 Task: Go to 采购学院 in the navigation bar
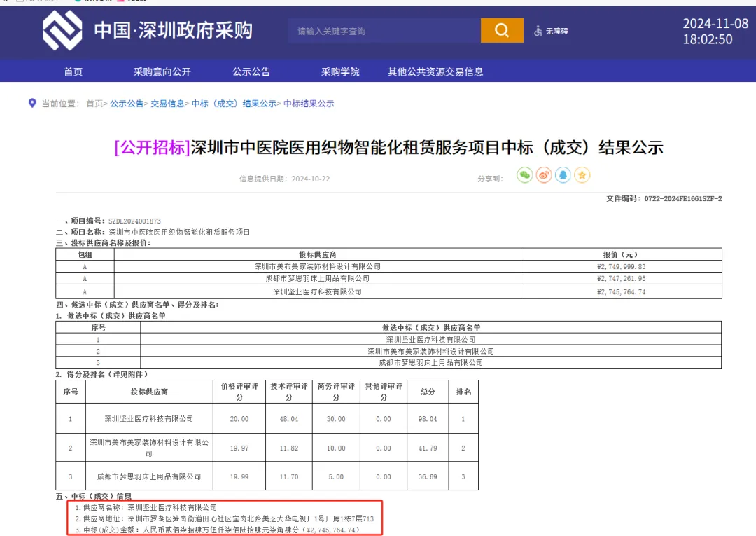coord(340,71)
